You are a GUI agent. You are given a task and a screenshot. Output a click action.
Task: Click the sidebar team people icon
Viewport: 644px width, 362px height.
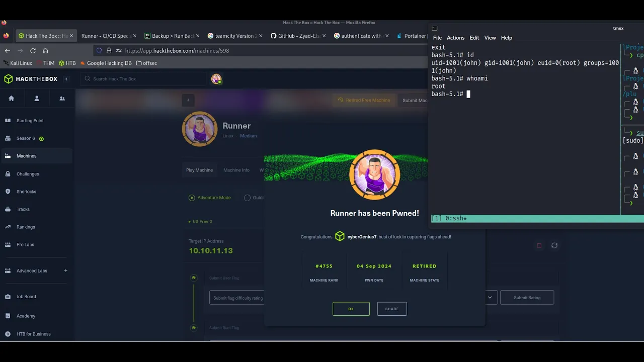click(62, 99)
